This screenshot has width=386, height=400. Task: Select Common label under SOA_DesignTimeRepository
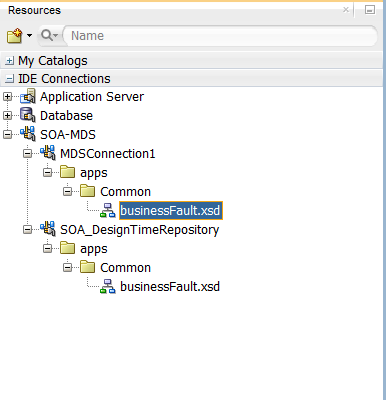[126, 268]
